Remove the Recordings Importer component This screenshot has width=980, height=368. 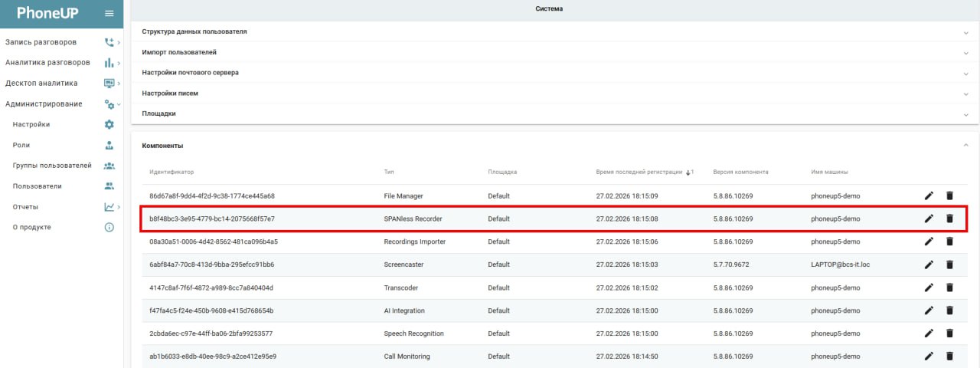pos(949,242)
